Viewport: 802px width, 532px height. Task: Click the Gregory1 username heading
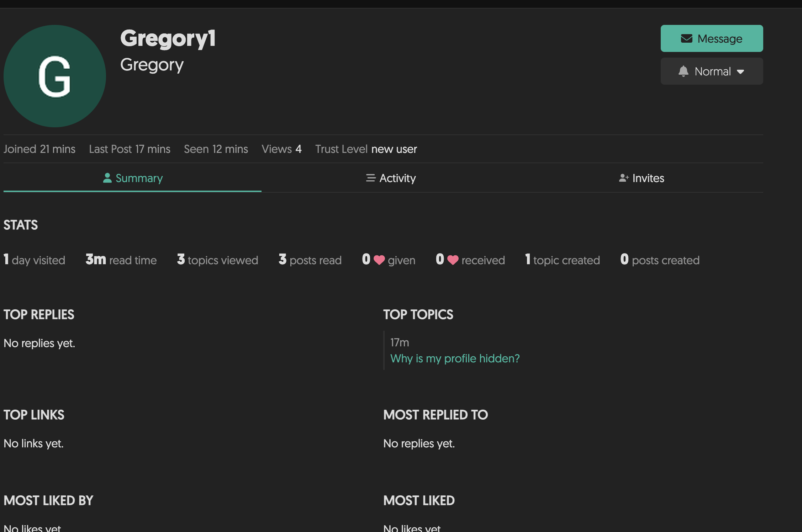click(168, 38)
